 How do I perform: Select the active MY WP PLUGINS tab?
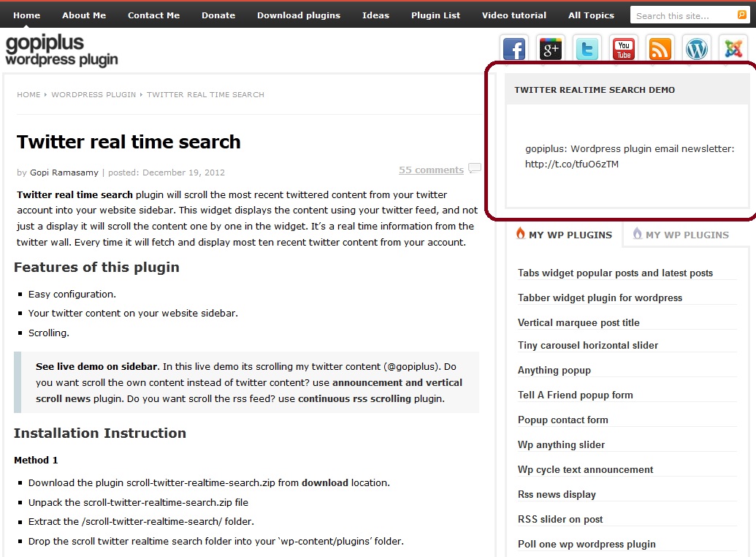click(x=564, y=235)
